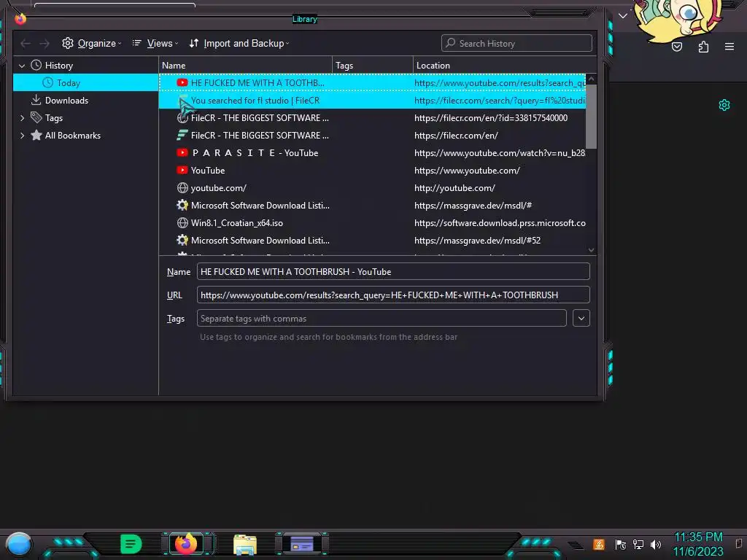
Task: Select Today under History
Action: pyautogui.click(x=86, y=83)
